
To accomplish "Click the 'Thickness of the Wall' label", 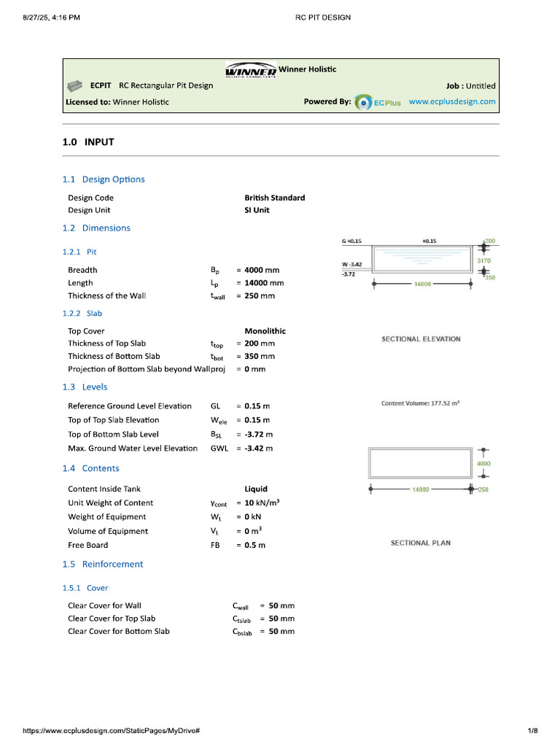I will pos(107,296).
